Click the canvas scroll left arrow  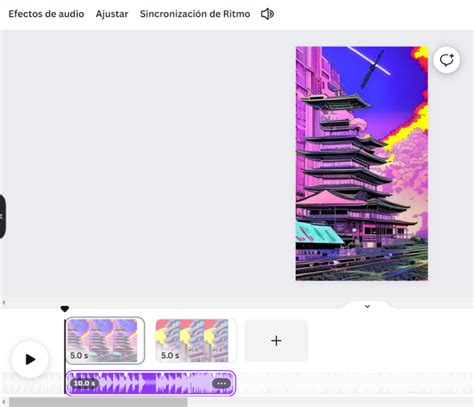[4, 303]
